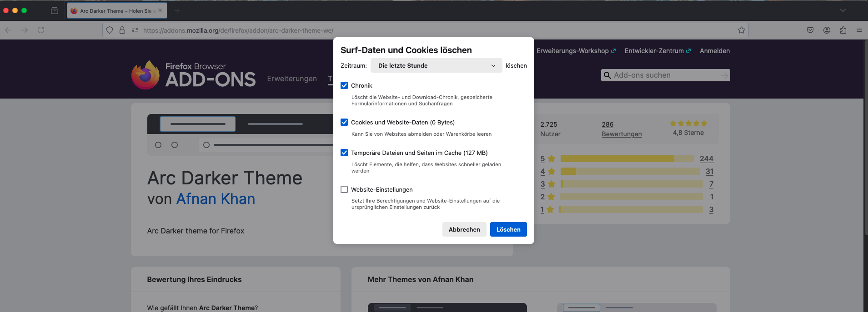
Task: Click the add-ons search magnifier icon
Action: 607,75
